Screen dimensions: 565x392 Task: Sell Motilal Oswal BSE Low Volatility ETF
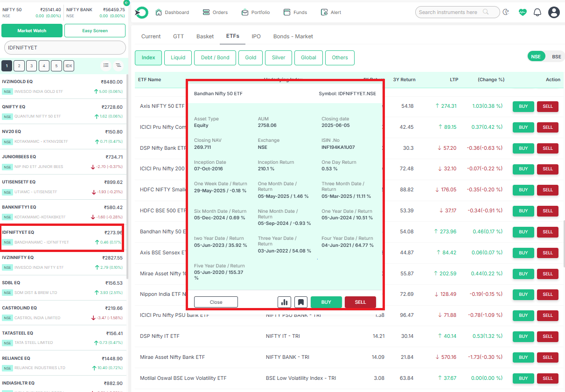[548, 378]
